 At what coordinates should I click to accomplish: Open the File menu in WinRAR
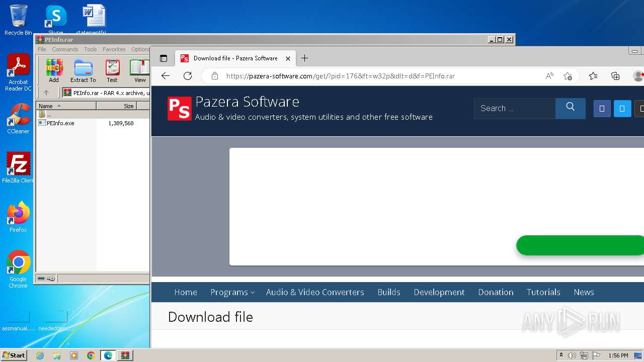tap(42, 49)
